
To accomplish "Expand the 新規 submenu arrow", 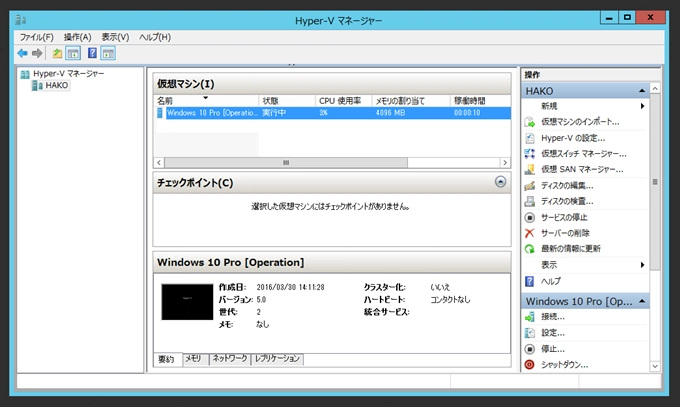I will tap(642, 106).
